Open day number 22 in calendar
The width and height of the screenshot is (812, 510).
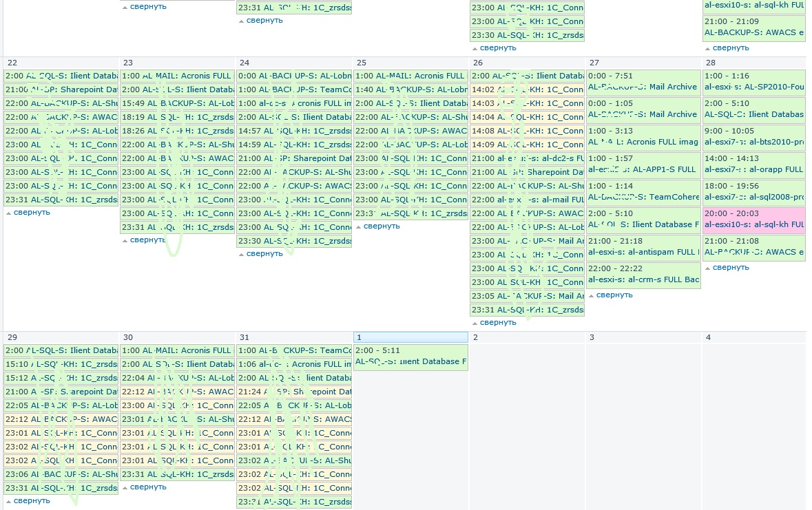(x=12, y=63)
